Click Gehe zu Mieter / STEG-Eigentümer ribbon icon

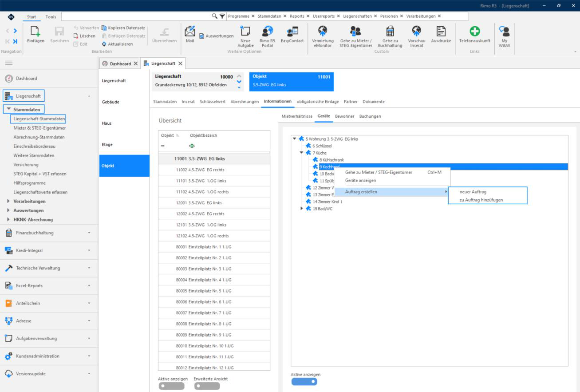pyautogui.click(x=355, y=31)
